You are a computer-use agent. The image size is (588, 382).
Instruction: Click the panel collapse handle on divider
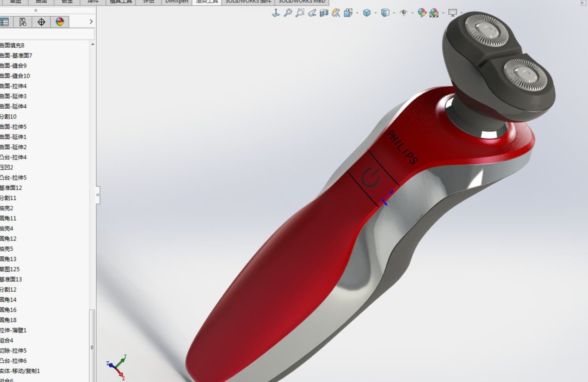tap(98, 195)
